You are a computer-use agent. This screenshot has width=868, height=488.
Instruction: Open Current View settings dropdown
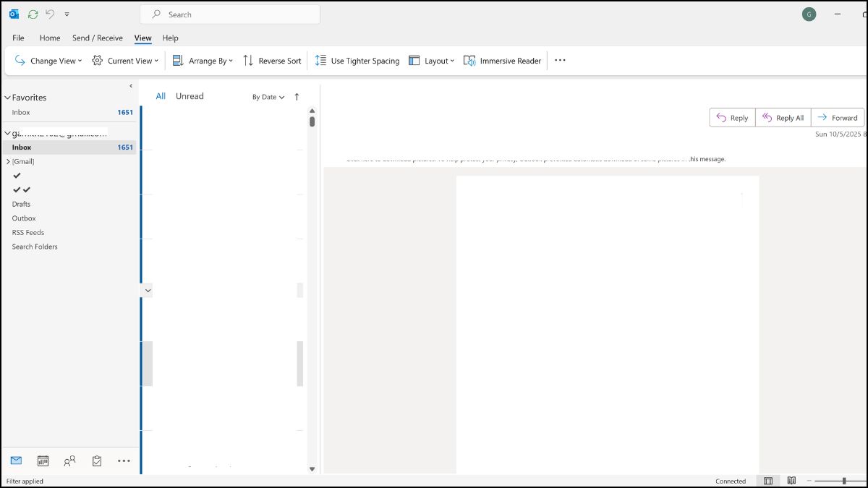pos(125,61)
